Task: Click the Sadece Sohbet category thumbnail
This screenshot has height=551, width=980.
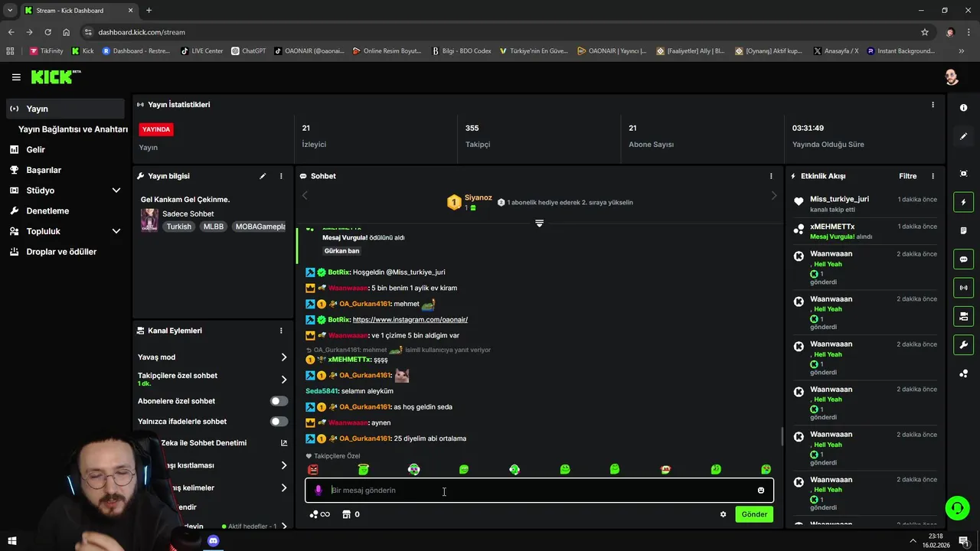Action: click(149, 220)
